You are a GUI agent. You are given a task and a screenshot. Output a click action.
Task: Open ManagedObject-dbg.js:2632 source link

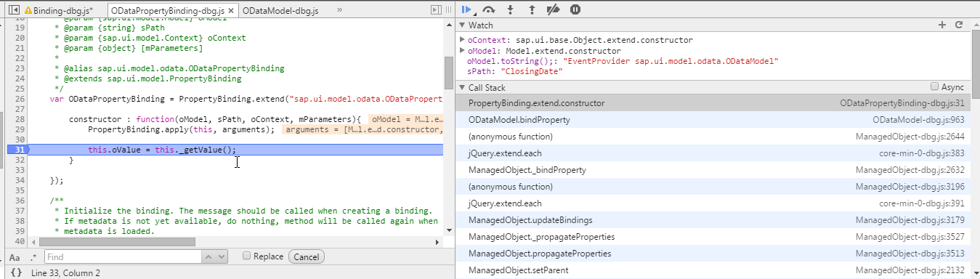click(x=910, y=170)
